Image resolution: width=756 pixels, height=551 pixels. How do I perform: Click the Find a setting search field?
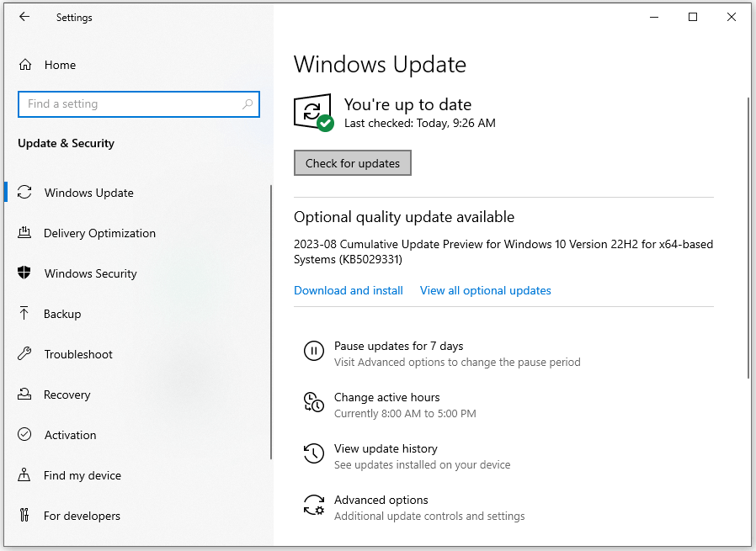(139, 104)
